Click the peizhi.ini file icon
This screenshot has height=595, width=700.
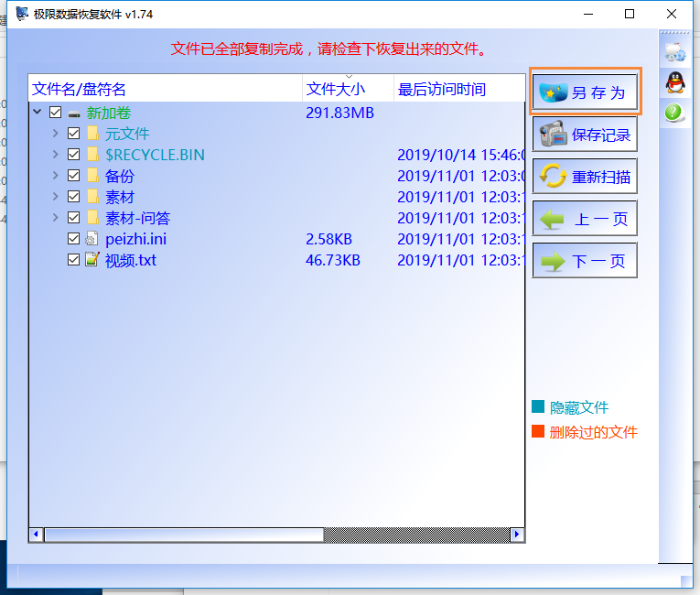92,239
